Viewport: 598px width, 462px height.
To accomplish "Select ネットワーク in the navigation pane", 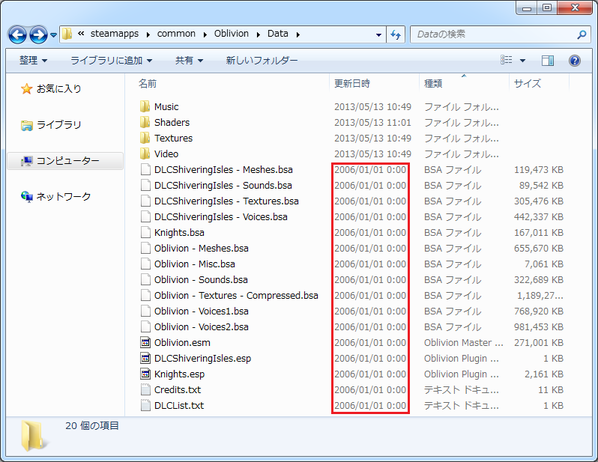I will (x=63, y=196).
